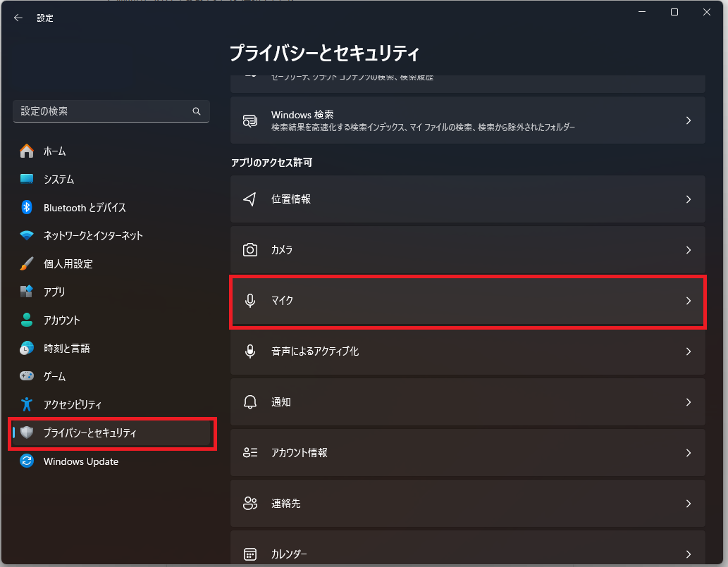Click the Windows Update sync icon
This screenshot has height=567, width=728.
point(27,461)
